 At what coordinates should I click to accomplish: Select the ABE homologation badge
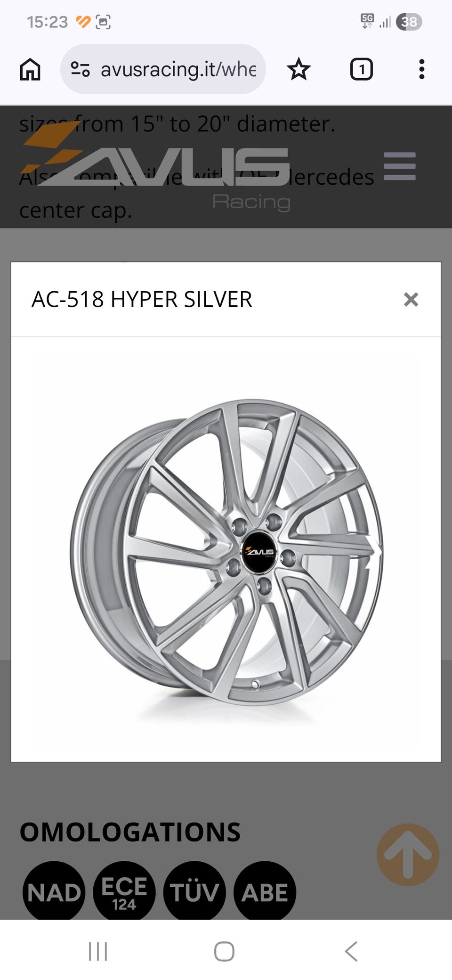[265, 890]
